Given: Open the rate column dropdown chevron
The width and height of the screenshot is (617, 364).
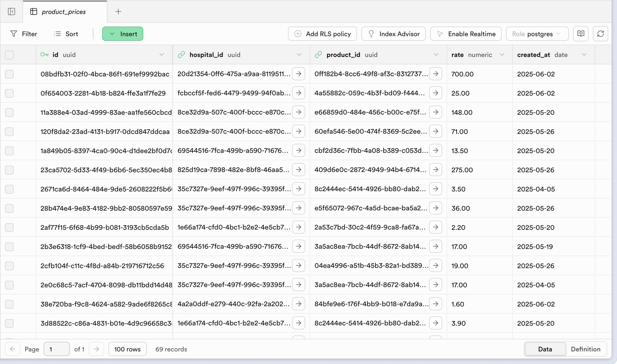Looking at the screenshot, I should pyautogui.click(x=502, y=55).
